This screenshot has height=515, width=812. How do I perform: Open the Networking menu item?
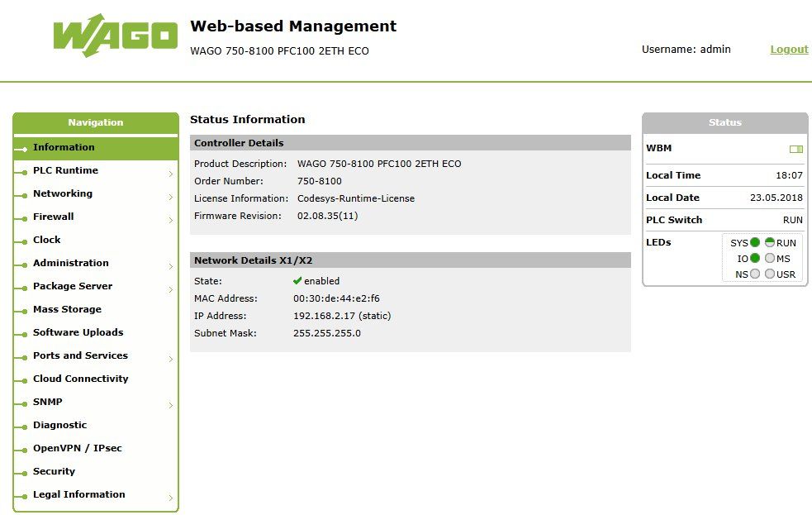tap(96, 193)
